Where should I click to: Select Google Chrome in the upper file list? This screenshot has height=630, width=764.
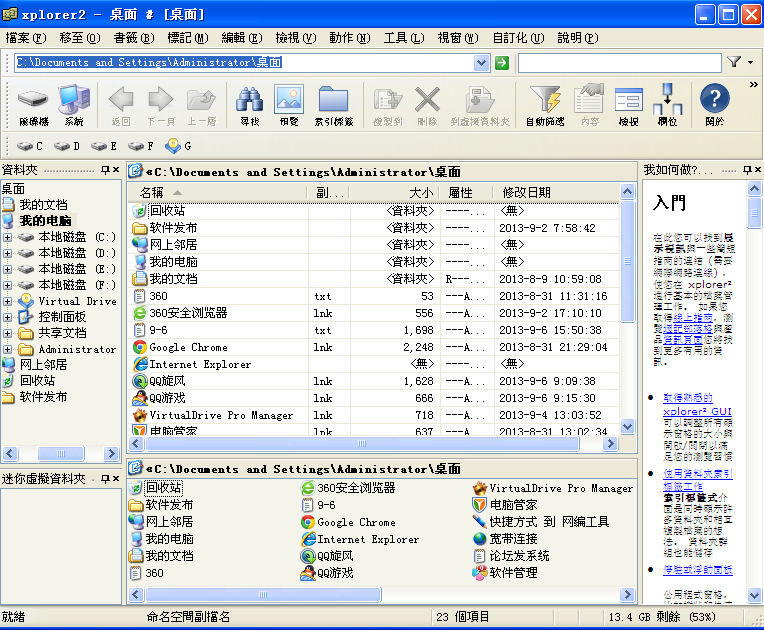coord(188,347)
